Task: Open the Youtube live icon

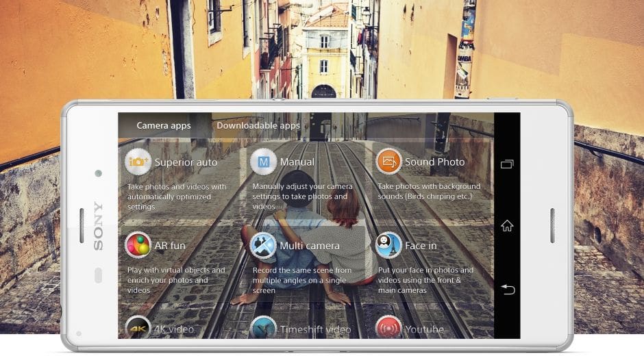Action: [388, 327]
